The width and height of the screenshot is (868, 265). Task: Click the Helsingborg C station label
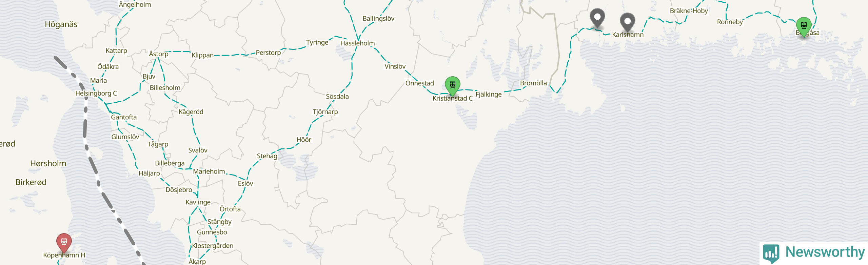[96, 93]
